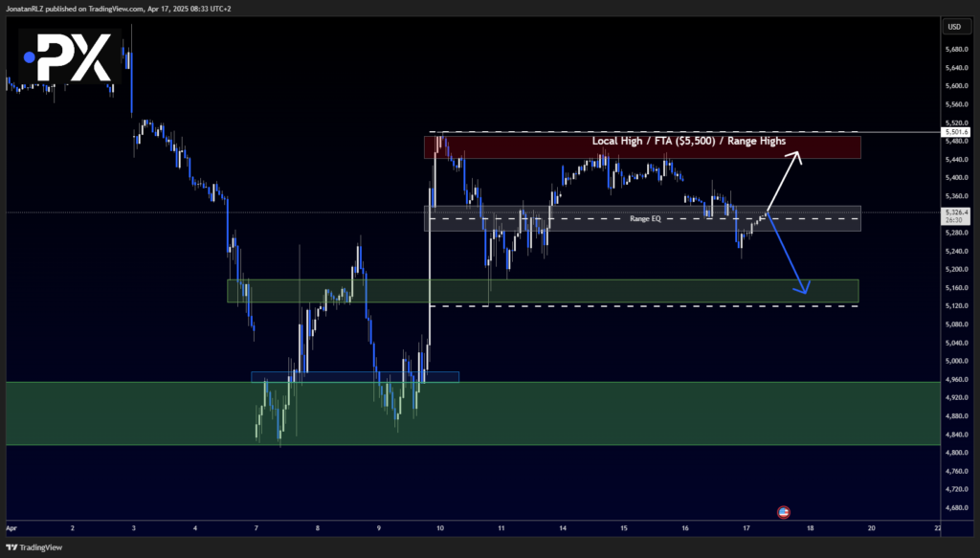This screenshot has height=558, width=980.
Task: Click the US flag economic event icon
Action: pos(783,512)
